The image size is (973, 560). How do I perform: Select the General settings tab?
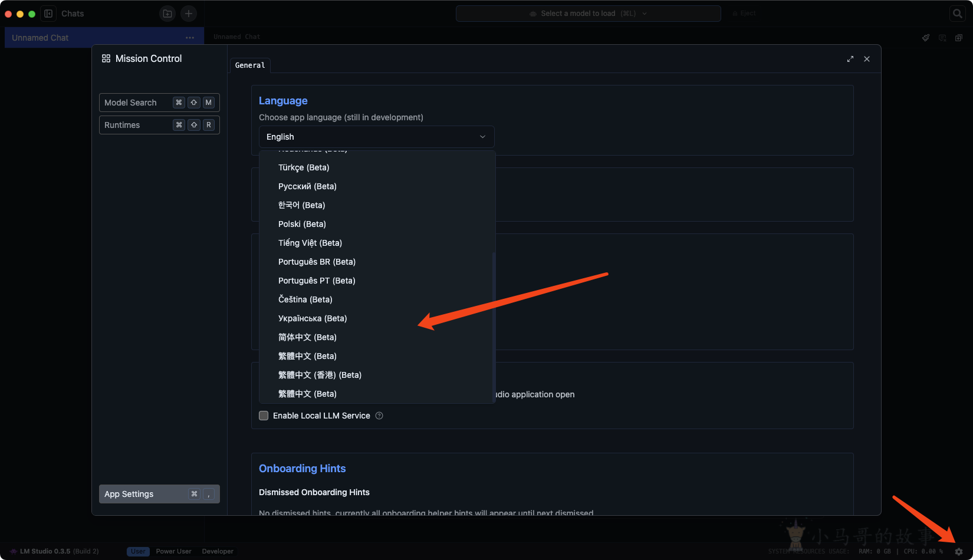(250, 65)
